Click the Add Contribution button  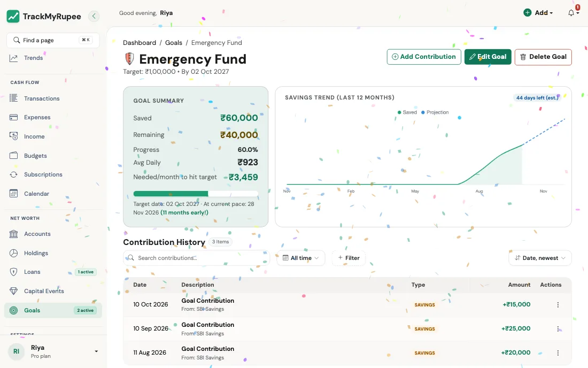point(424,57)
